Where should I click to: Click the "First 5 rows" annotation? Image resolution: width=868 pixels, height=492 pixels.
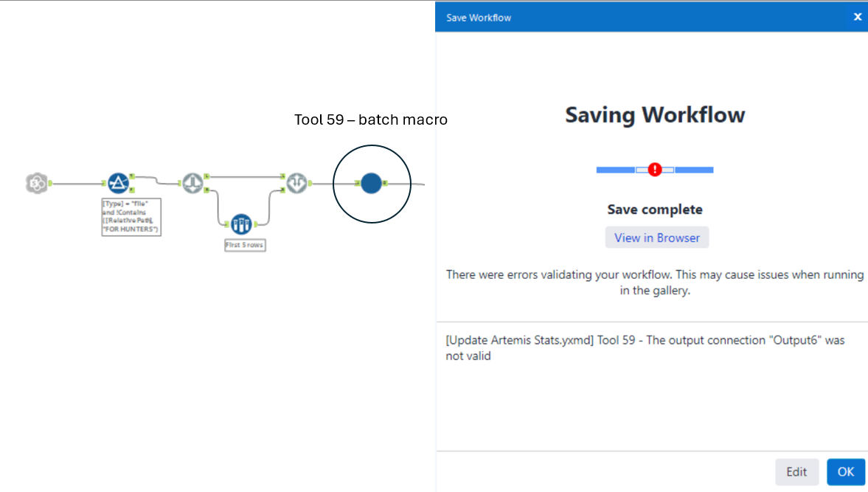(244, 245)
